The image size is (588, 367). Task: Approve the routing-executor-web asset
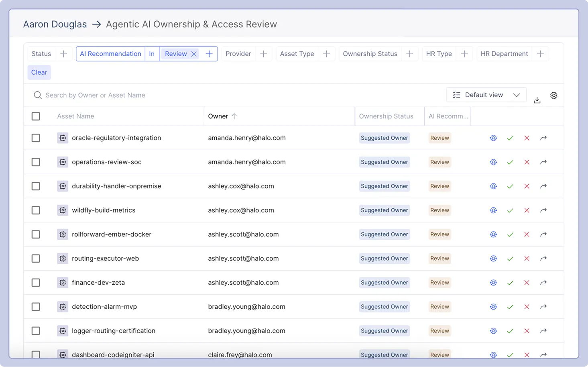(510, 259)
